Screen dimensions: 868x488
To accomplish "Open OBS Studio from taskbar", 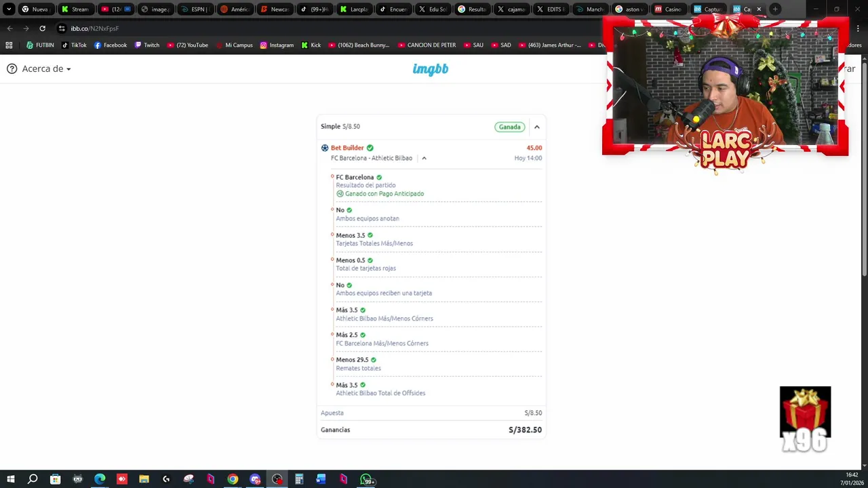I will tap(277, 479).
